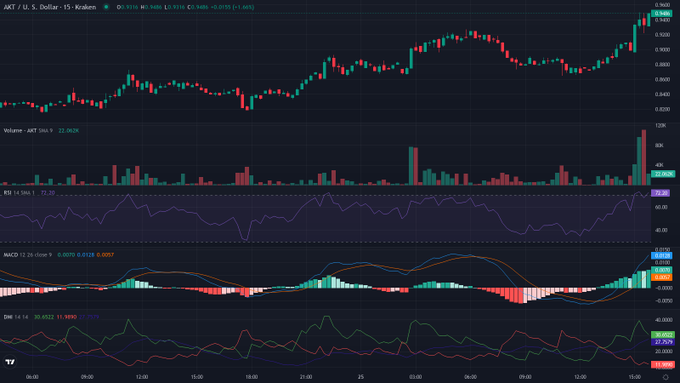
Task: Click the 40.0000 DMI scale label
Action: [663, 320]
